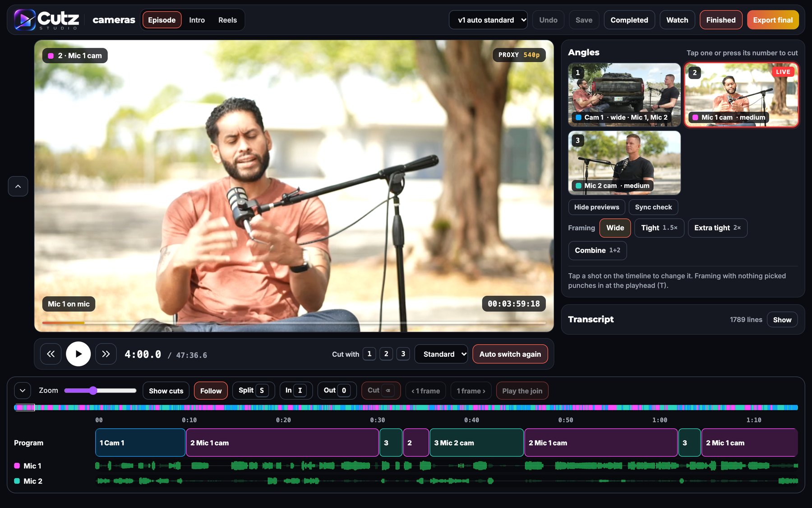Adjust the timeline Zoom slider
812x508 pixels.
(x=100, y=391)
